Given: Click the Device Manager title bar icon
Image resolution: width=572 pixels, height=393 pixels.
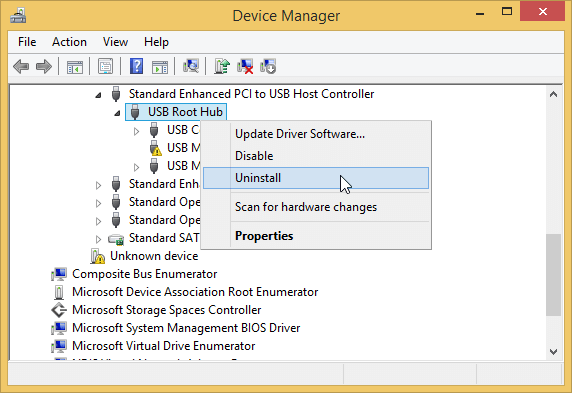Looking at the screenshot, I should coord(18,16).
